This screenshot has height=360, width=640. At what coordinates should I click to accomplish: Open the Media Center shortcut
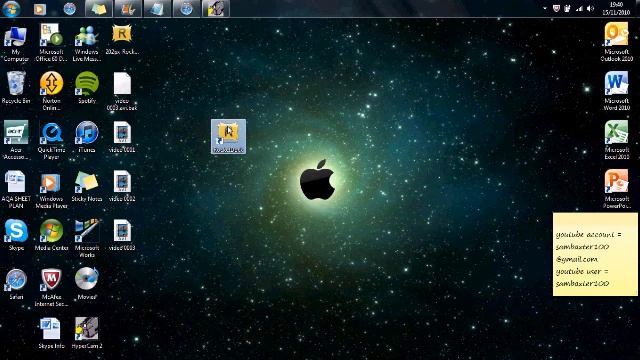click(x=51, y=235)
